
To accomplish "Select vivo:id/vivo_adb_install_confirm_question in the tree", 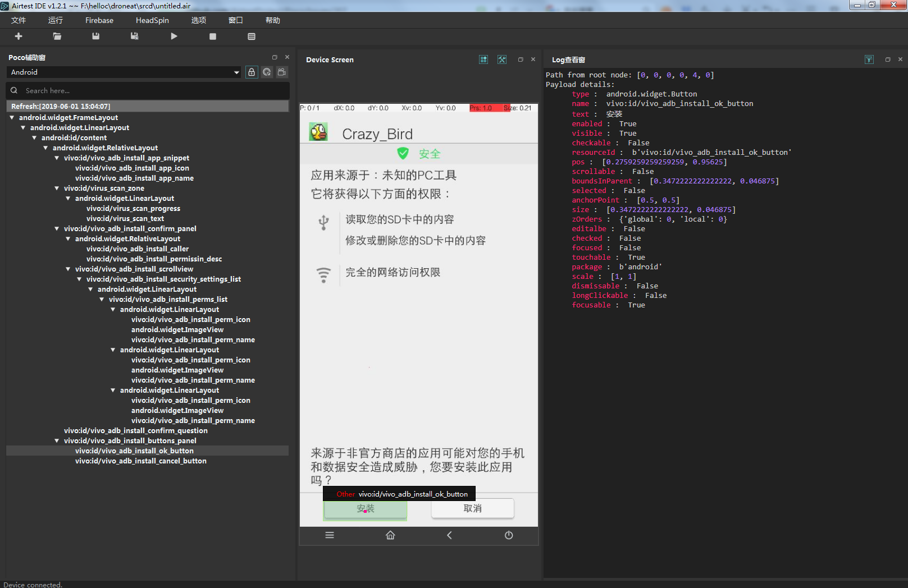I will [x=136, y=431].
